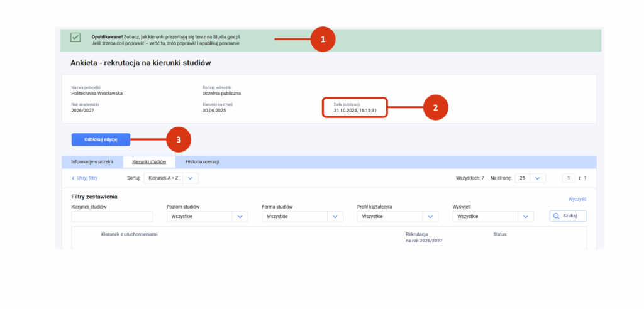Expand the Forma studiów dropdown
Screen dimensions: 644x309
click(303, 216)
